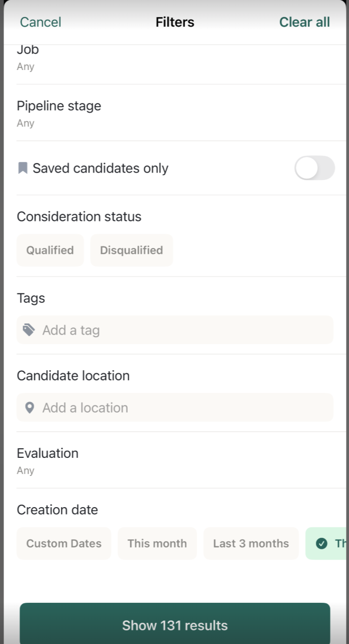The image size is (349, 644).
Task: Toggle Saved candidates only switch
Action: [x=314, y=168]
